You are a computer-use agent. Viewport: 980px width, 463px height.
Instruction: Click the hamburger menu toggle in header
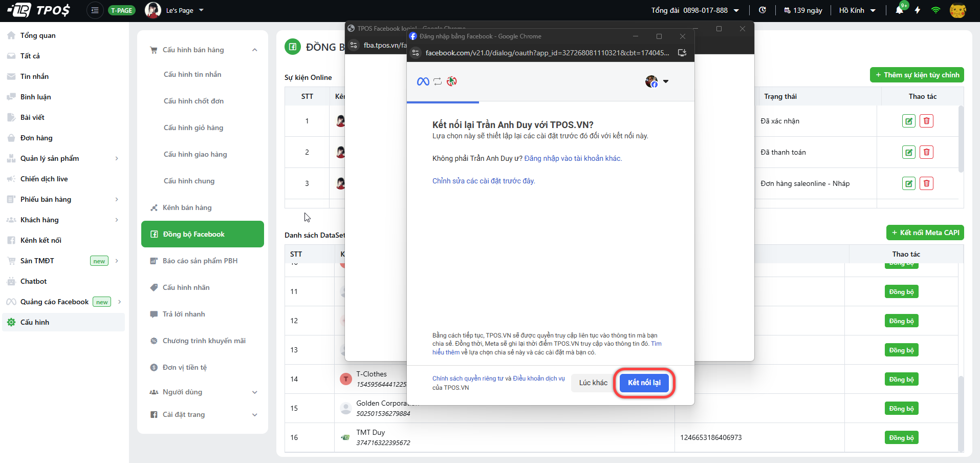95,10
